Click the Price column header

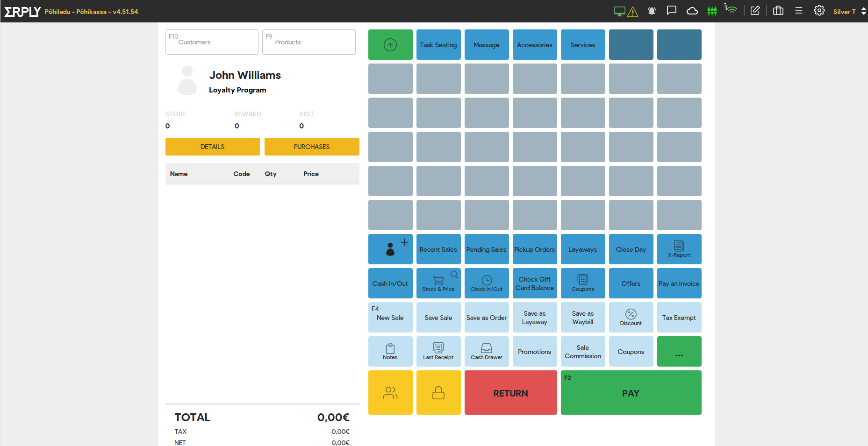click(x=311, y=174)
